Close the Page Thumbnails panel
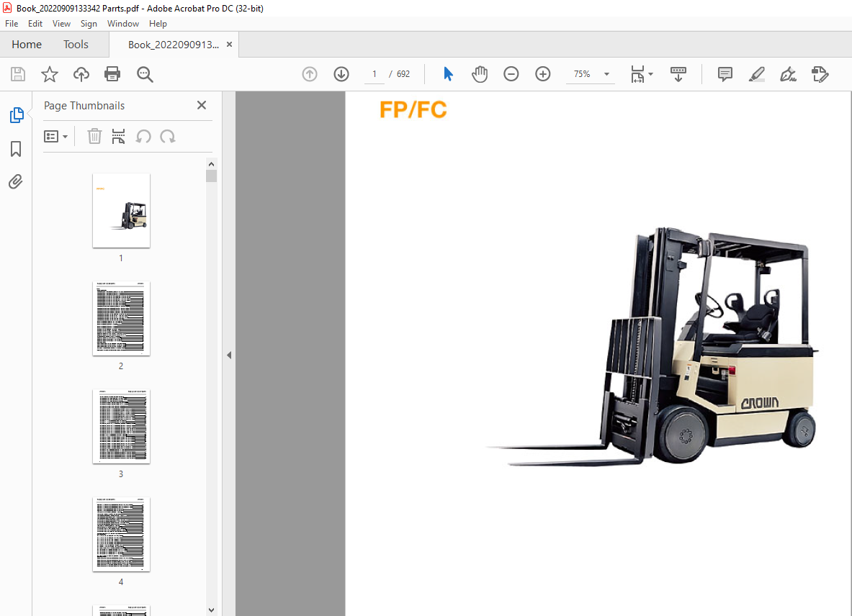Image resolution: width=852 pixels, height=616 pixels. coord(202,105)
